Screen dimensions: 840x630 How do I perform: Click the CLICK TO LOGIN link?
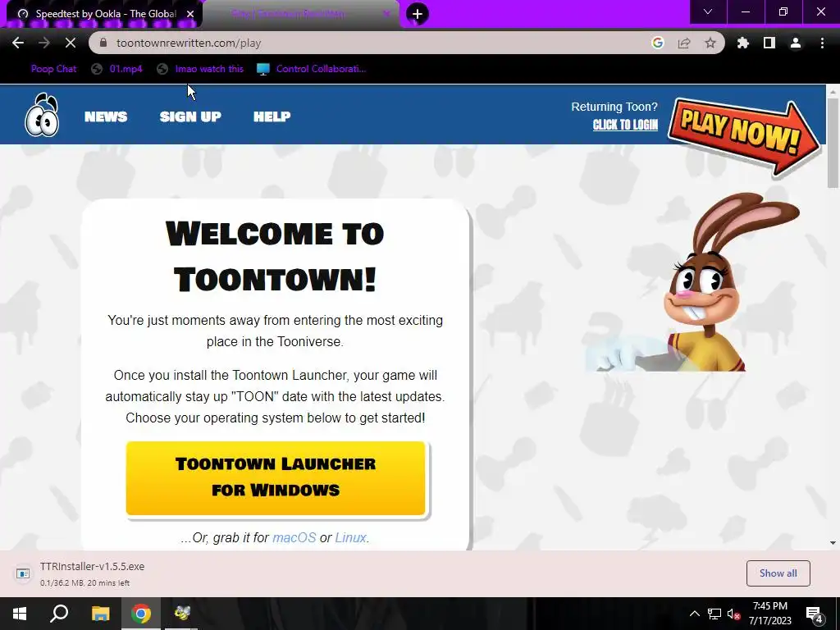coord(625,125)
